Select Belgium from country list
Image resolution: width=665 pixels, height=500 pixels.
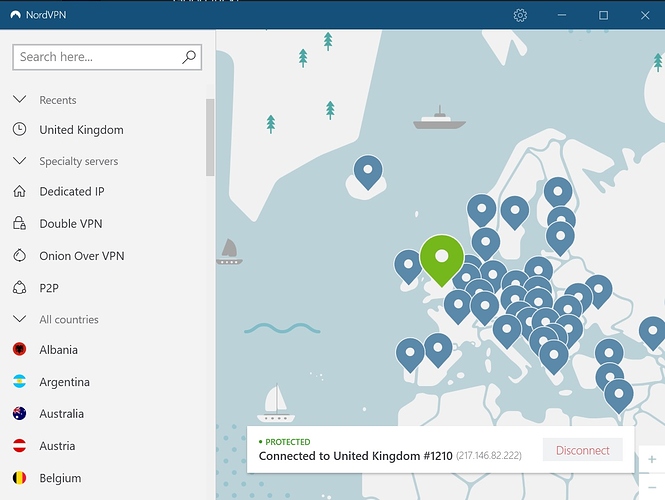[60, 478]
